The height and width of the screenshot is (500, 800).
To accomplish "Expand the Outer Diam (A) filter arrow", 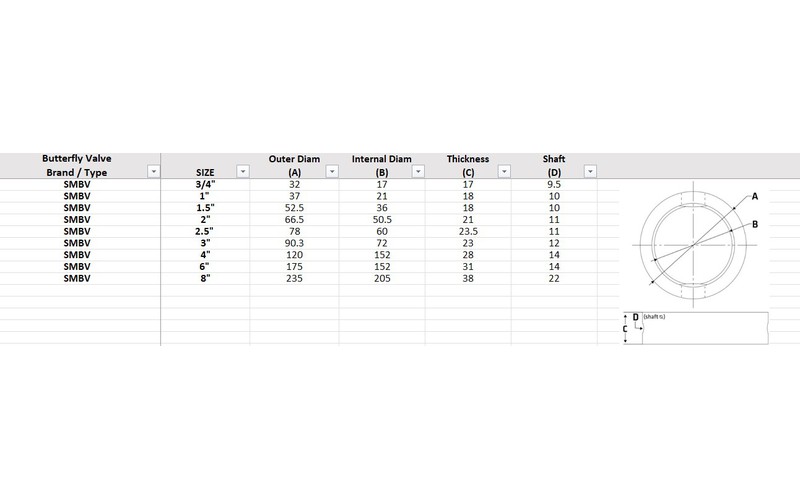I will [x=333, y=172].
